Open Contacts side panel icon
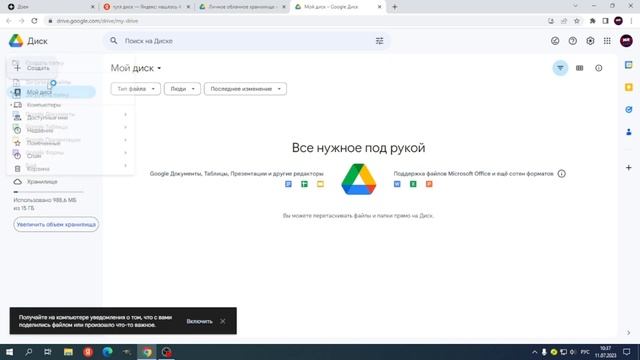 (x=629, y=132)
